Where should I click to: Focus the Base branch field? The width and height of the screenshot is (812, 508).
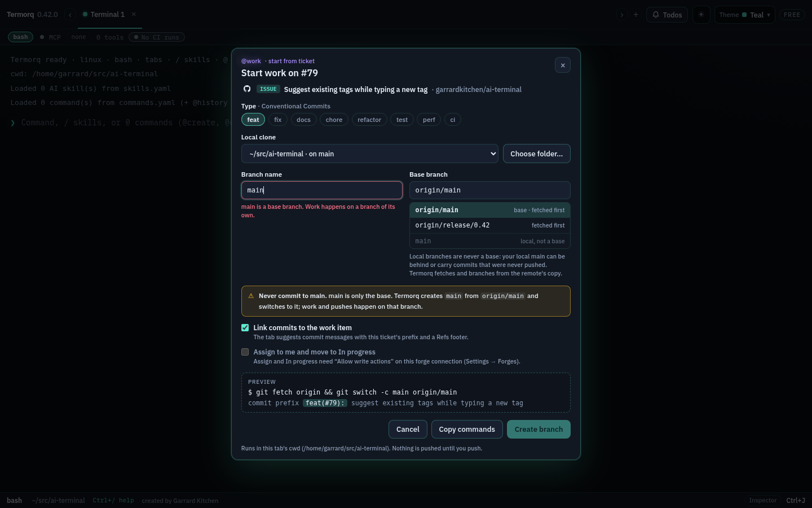pyautogui.click(x=490, y=190)
